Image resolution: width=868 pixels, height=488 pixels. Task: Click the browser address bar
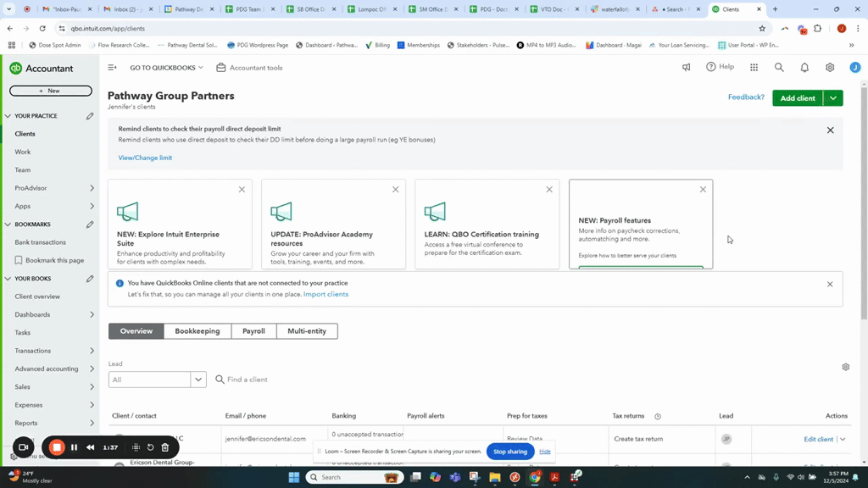point(409,28)
